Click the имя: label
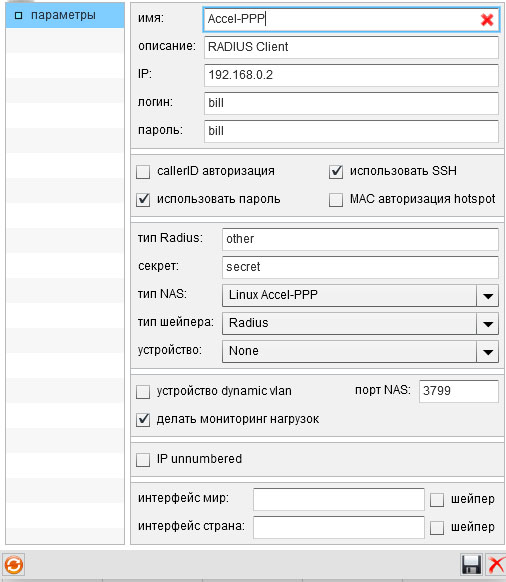Image resolution: width=506 pixels, height=582 pixels. pos(151,18)
